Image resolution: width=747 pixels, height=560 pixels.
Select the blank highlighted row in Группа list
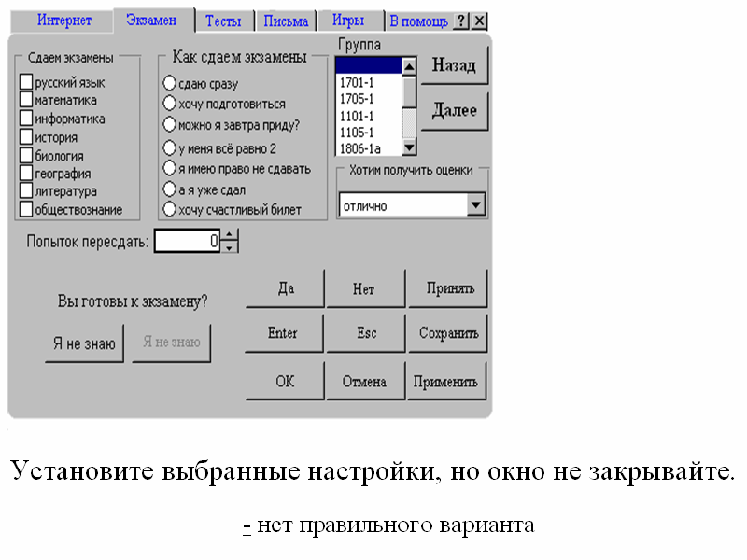(x=369, y=65)
